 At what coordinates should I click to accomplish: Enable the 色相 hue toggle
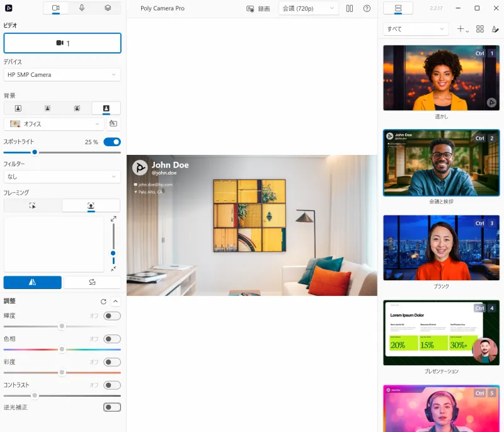coord(112,339)
